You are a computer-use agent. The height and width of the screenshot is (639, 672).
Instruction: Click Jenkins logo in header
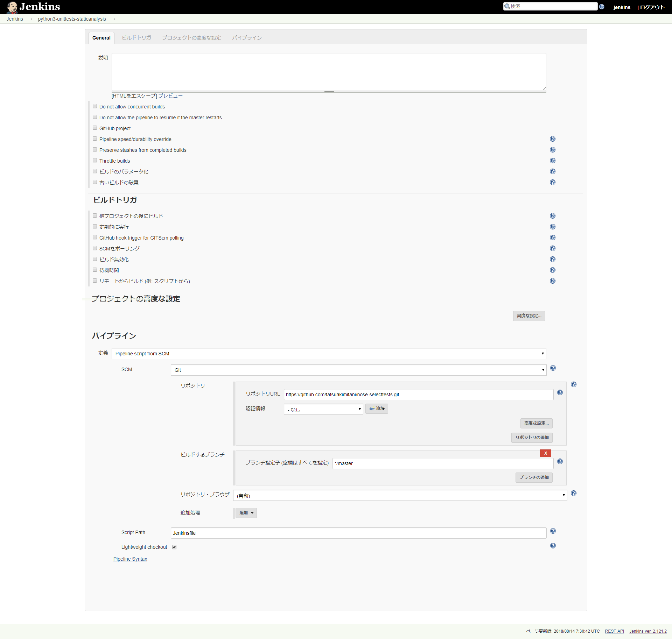33,7
